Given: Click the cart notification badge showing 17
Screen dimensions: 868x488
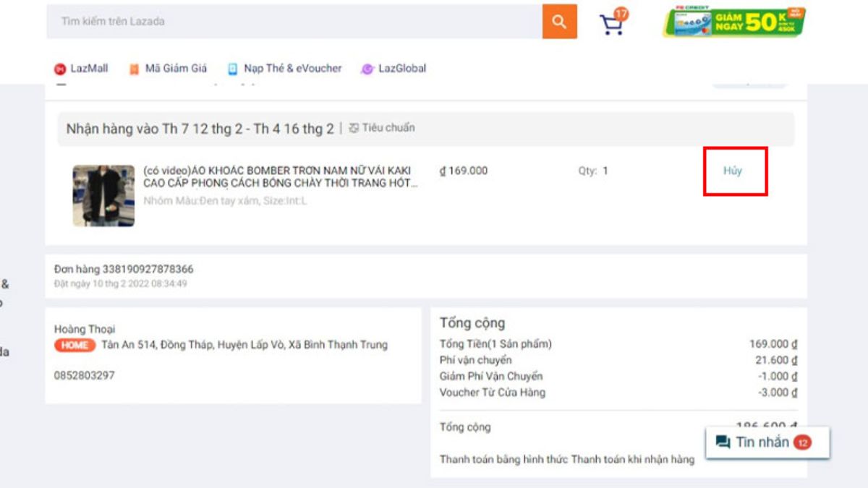Looking at the screenshot, I should pyautogui.click(x=620, y=12).
